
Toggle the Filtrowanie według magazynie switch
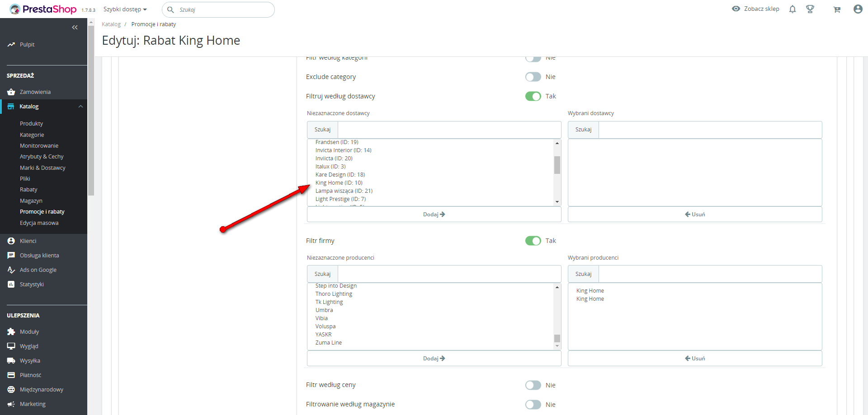[x=533, y=405]
